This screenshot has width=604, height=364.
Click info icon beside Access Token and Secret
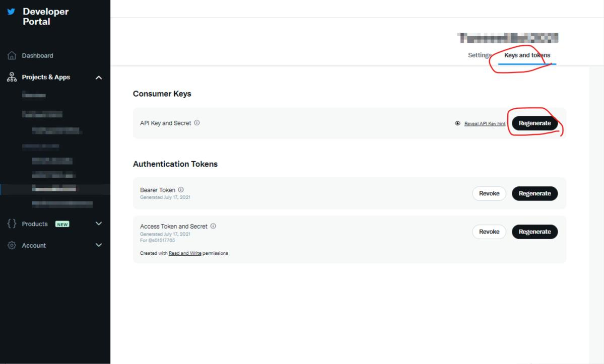click(x=213, y=226)
